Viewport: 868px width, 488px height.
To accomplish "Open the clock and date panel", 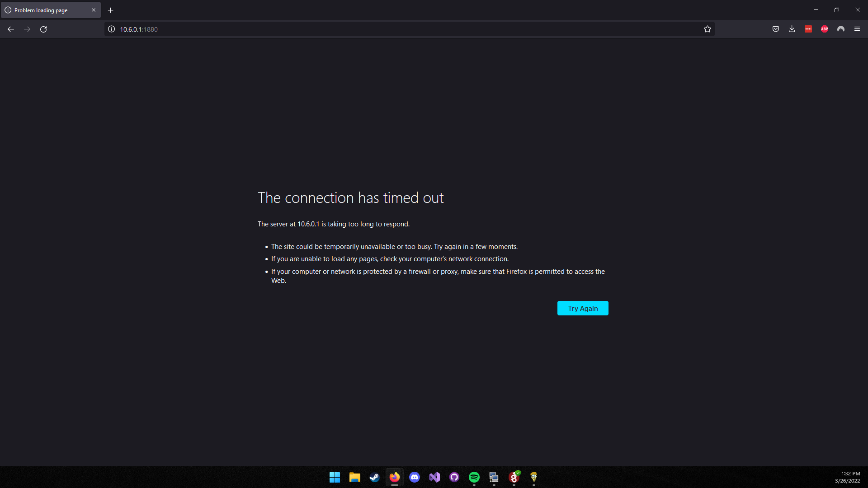I will click(848, 477).
